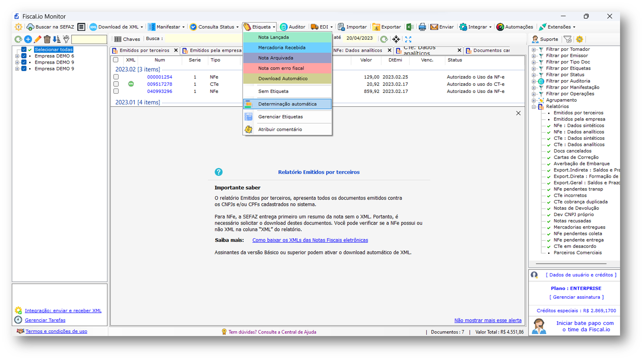Click the pencil edit icon
Screen dimensions: 644x360
(x=38, y=39)
